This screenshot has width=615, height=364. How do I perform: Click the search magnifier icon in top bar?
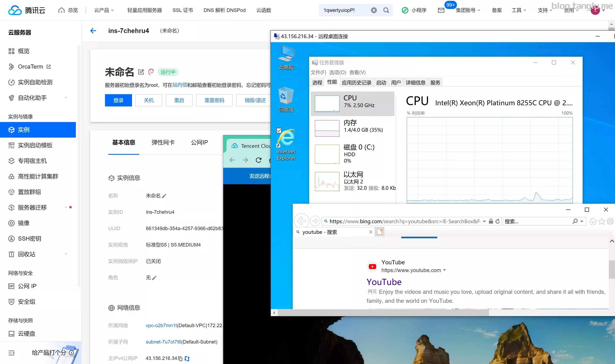(386, 10)
